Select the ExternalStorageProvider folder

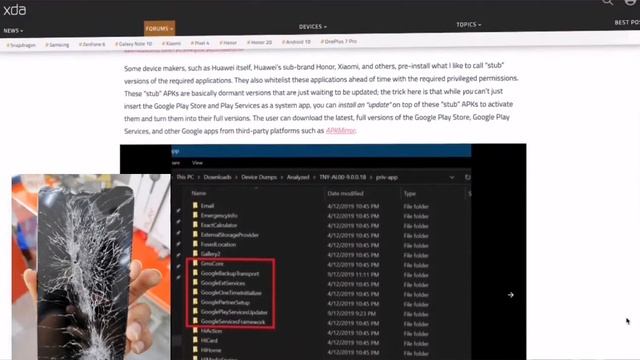[230, 235]
